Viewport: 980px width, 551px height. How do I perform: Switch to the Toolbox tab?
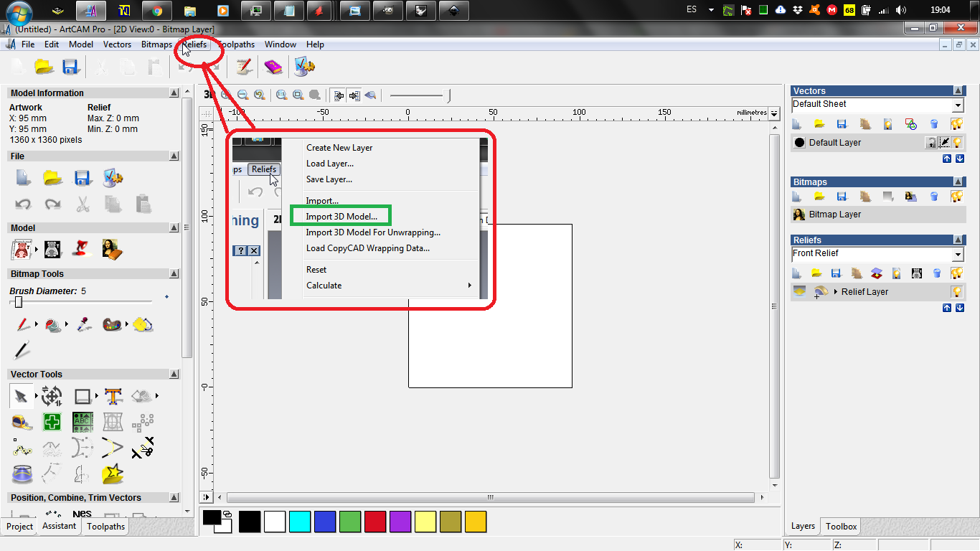841,527
